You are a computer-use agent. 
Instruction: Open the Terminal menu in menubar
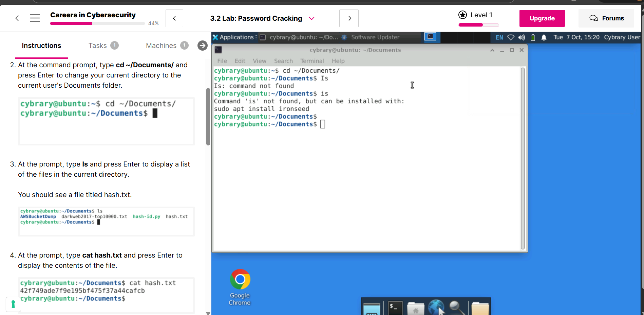tap(312, 61)
